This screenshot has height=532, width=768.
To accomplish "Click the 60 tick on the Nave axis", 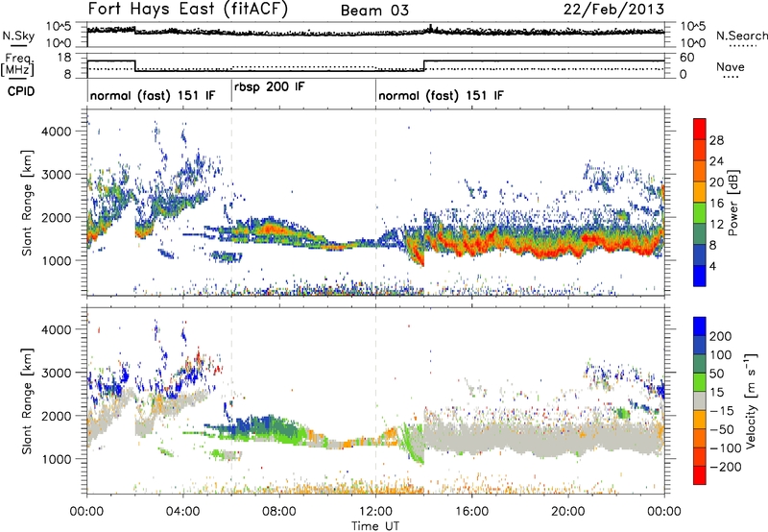I will (687, 58).
